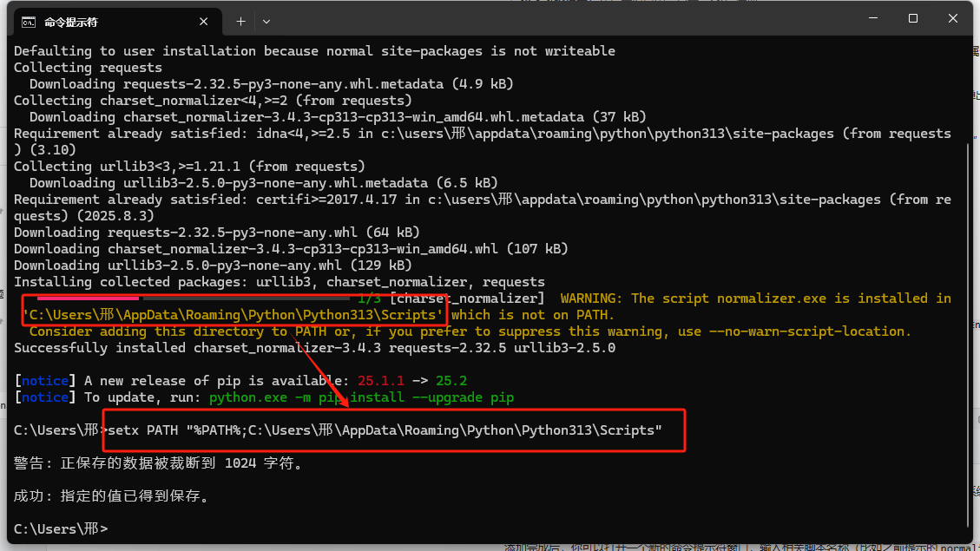This screenshot has width=980, height=551.
Task: Click the setx PATH command text
Action: tap(385, 430)
